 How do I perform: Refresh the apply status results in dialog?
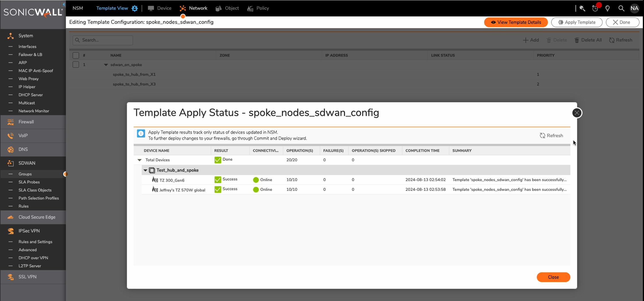pyautogui.click(x=551, y=135)
